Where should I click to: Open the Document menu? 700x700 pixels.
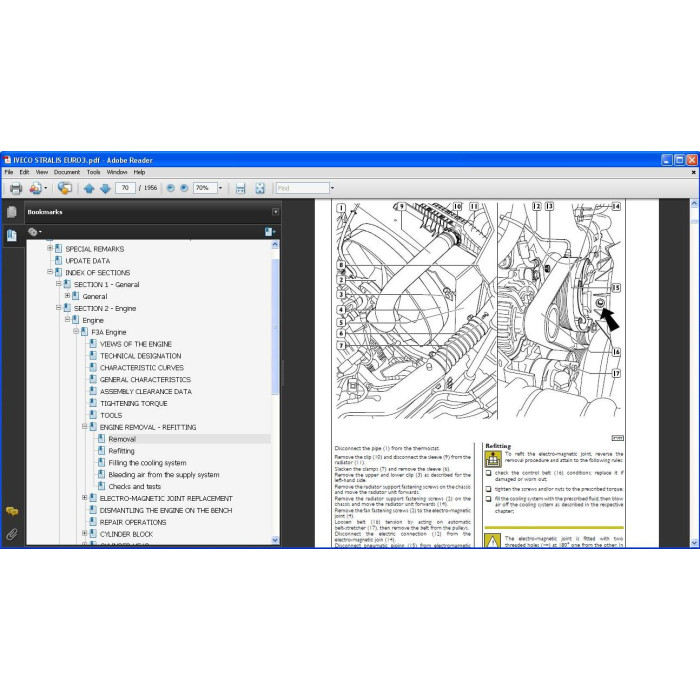click(67, 172)
